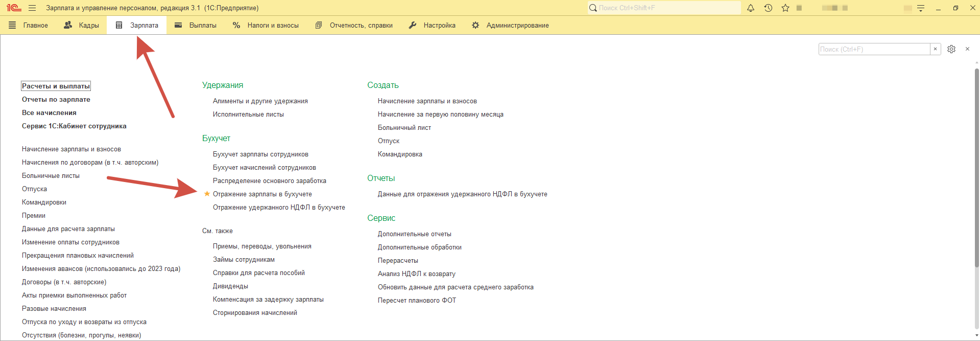Expand the service options dropdown in title bar
Screen dimensions: 980x341
(921, 8)
